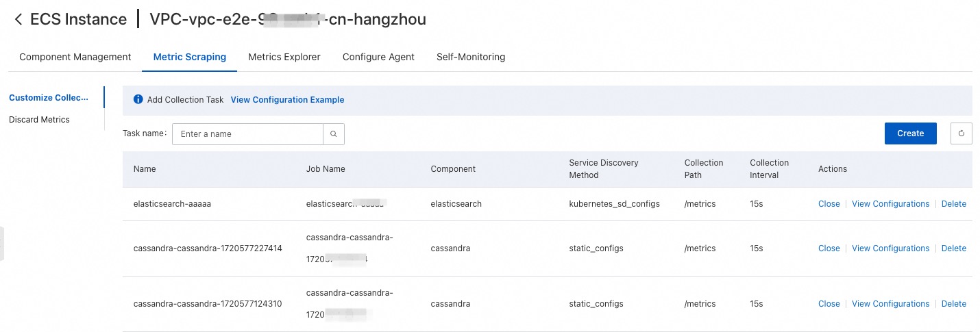This screenshot has width=980, height=332.
Task: Switch to the Metrics Explorer tab
Action: tap(284, 57)
